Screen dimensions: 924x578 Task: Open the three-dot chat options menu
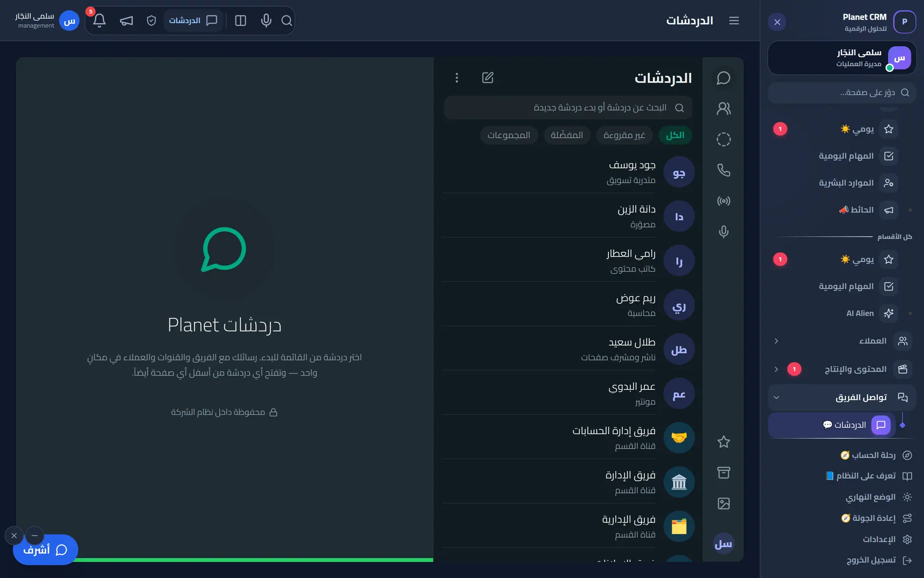tap(457, 78)
